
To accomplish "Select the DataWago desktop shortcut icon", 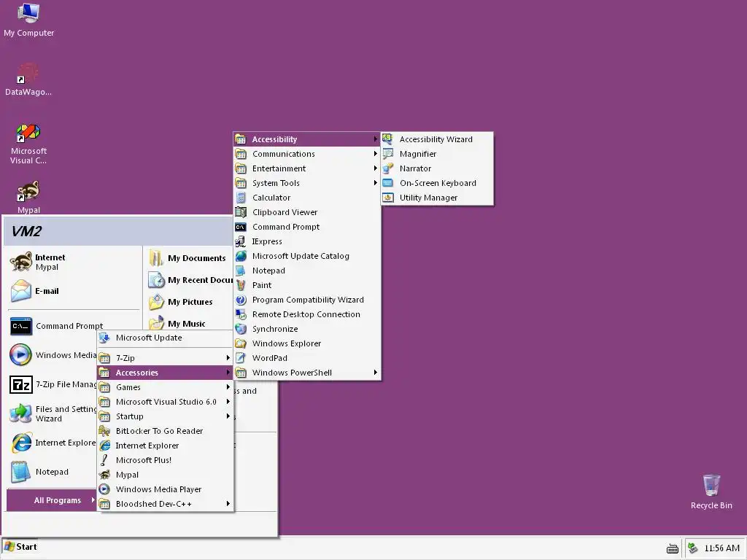I will point(28,73).
